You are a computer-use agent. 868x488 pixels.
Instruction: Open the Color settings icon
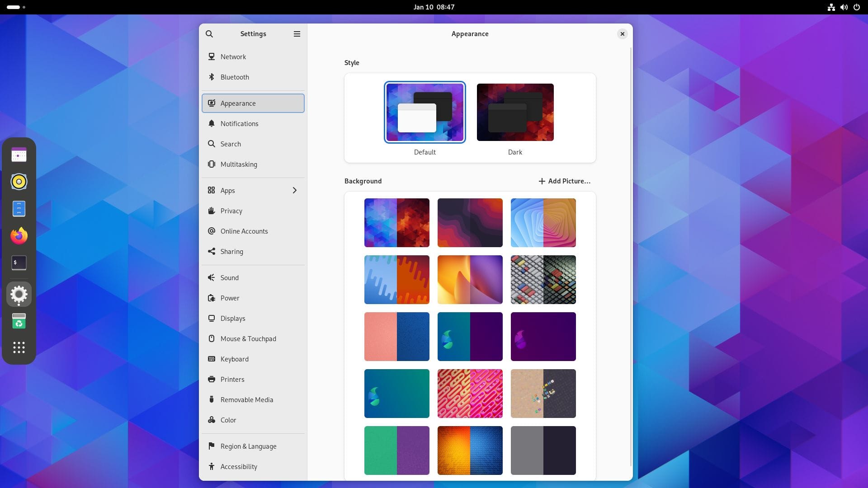coord(212,420)
